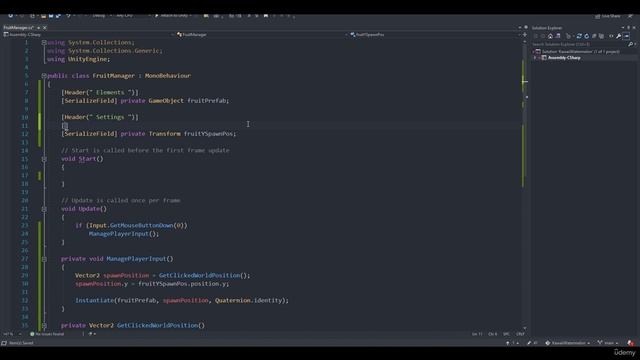Image resolution: width=640 pixels, height=360 pixels.
Task: Click the Solution Explorer search magnifier icon
Action: click(631, 44)
